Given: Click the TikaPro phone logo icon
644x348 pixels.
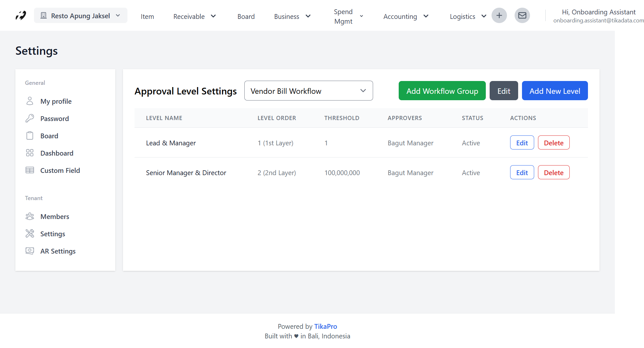Looking at the screenshot, I should [20, 15].
